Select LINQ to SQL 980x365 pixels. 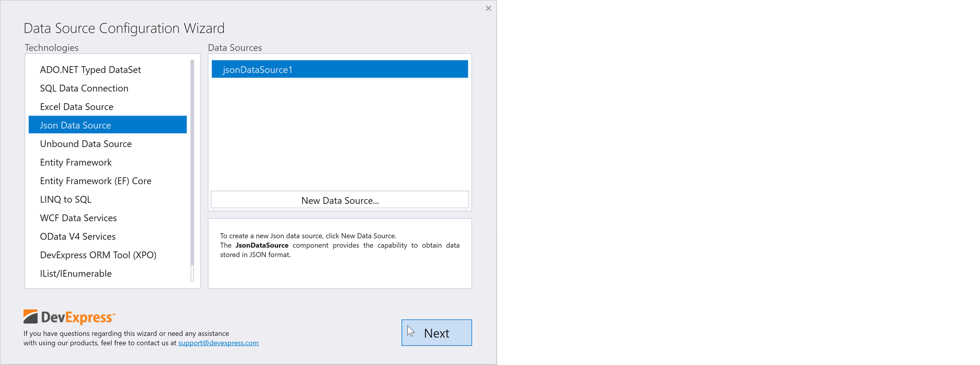(x=65, y=199)
